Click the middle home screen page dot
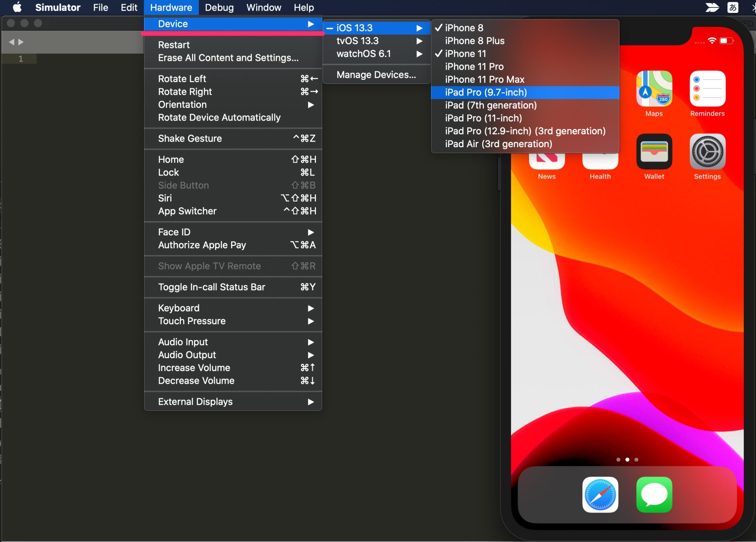 click(628, 459)
